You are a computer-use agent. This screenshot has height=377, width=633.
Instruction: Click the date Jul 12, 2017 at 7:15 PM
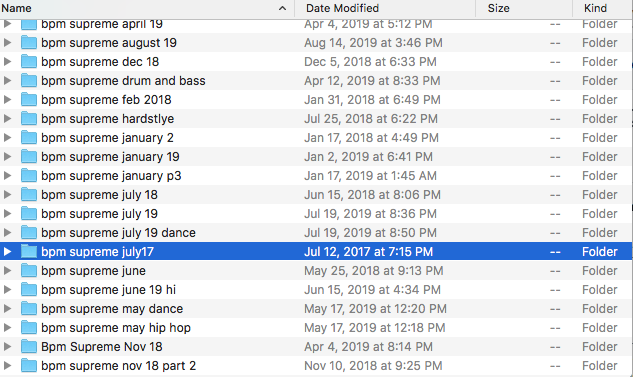(x=369, y=251)
